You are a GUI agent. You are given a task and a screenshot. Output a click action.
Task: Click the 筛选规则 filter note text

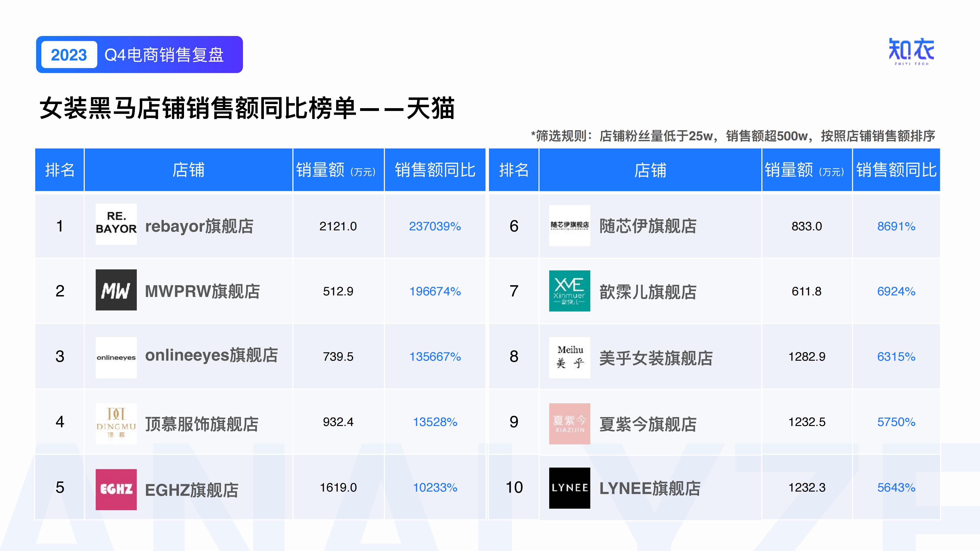(x=733, y=136)
